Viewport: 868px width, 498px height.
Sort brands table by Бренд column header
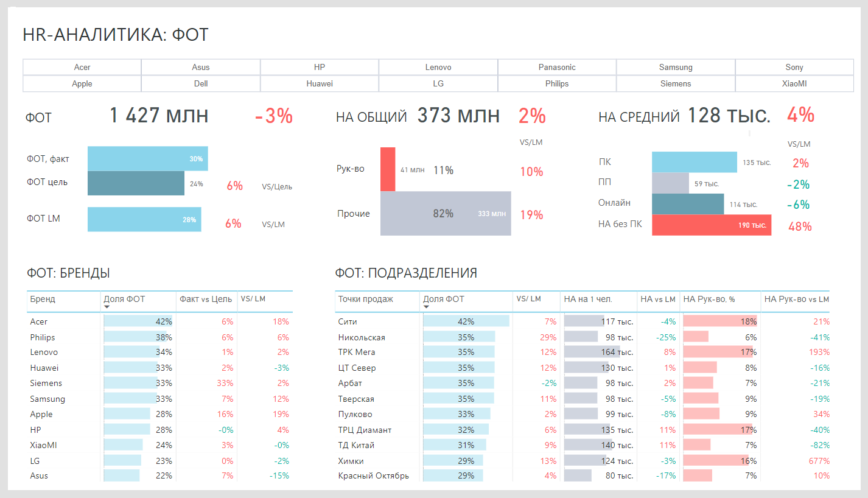coord(43,299)
